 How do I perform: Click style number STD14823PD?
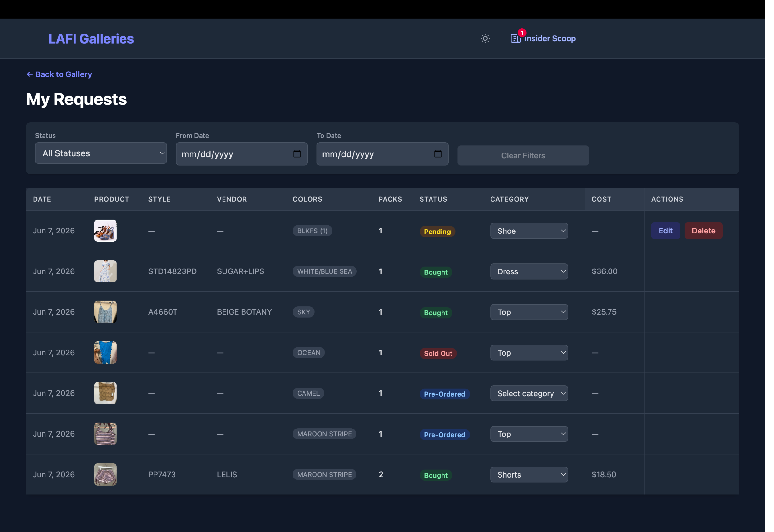click(x=172, y=272)
